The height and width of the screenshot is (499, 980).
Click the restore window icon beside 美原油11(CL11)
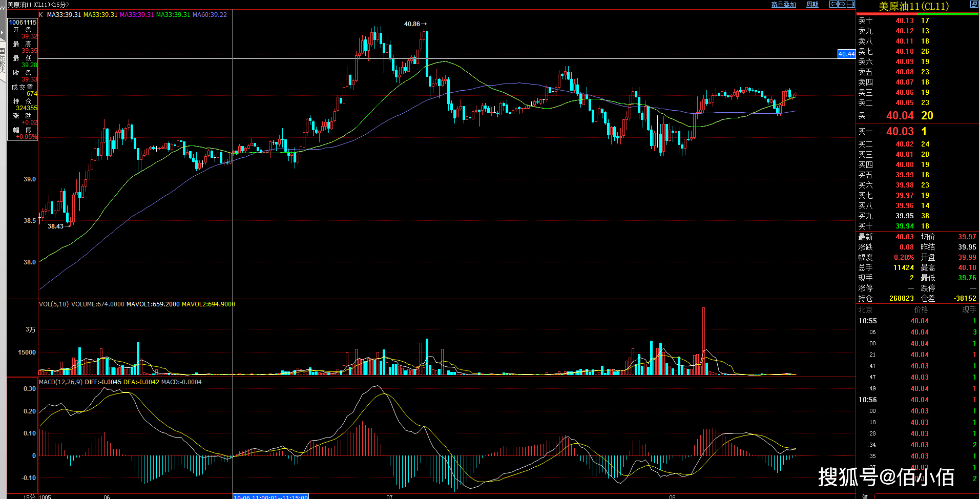(x=973, y=4)
